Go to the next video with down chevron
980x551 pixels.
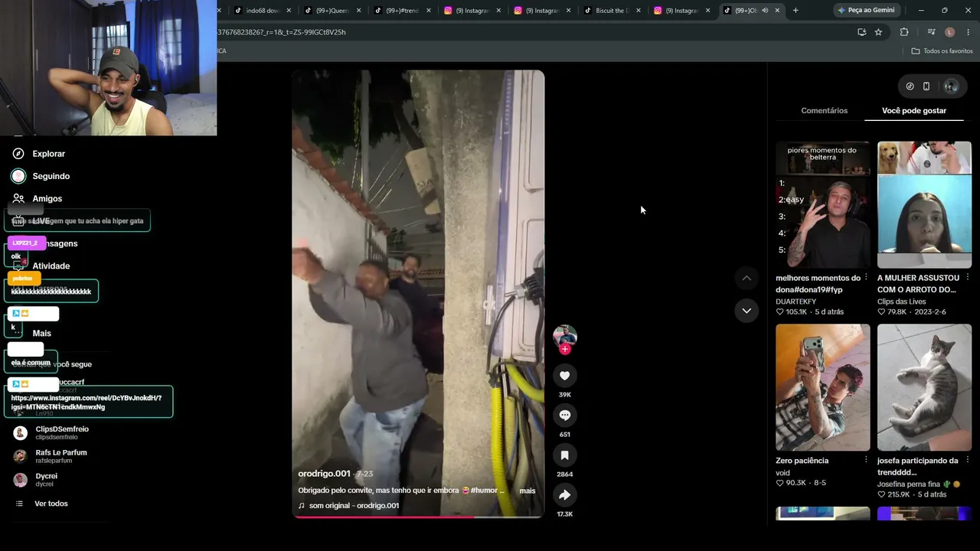[746, 310]
